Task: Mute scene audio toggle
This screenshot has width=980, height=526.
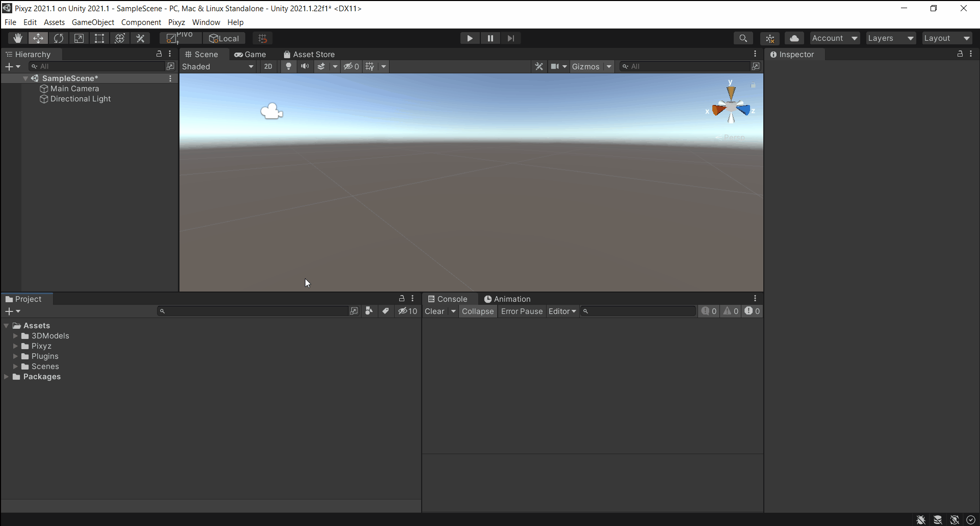Action: [x=305, y=67]
